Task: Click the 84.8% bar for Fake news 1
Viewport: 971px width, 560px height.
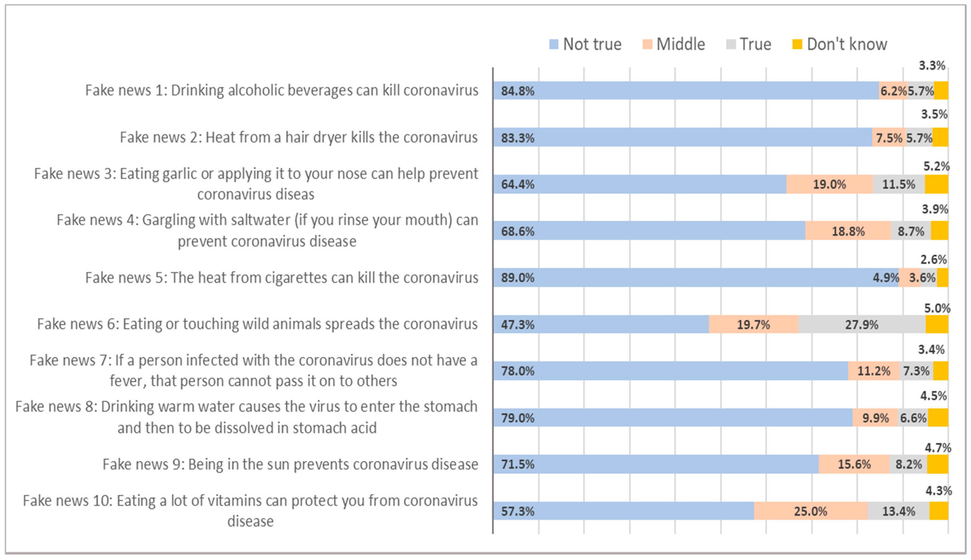Action: tap(685, 91)
